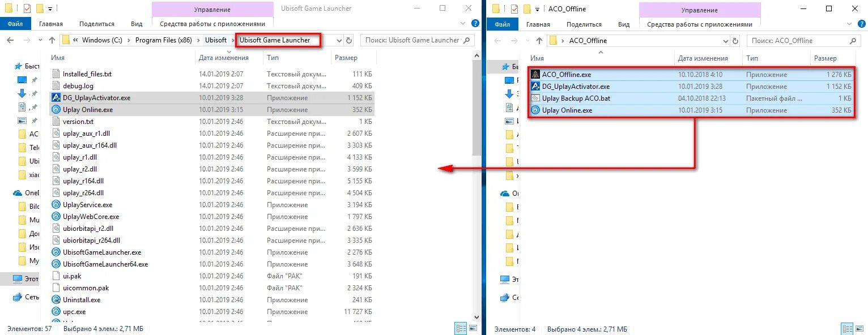
Task: Open Файл menu in ACO_Offline window
Action: click(502, 24)
